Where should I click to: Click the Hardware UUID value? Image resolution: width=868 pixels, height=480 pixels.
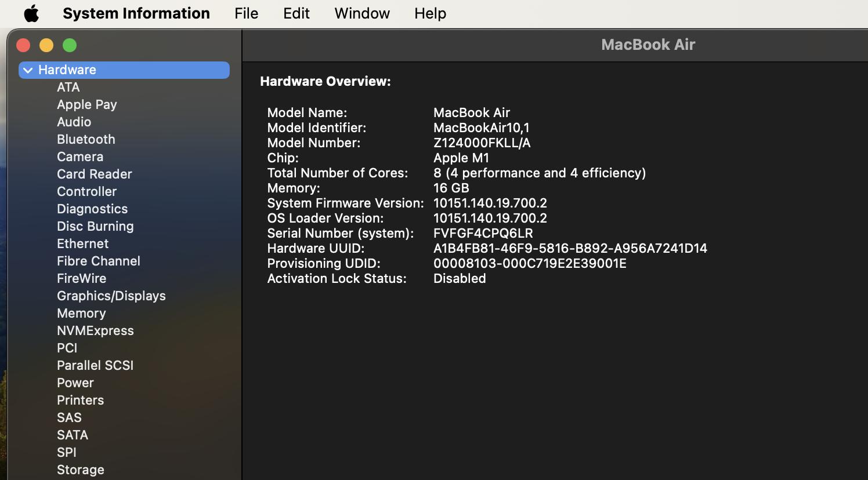click(x=570, y=248)
